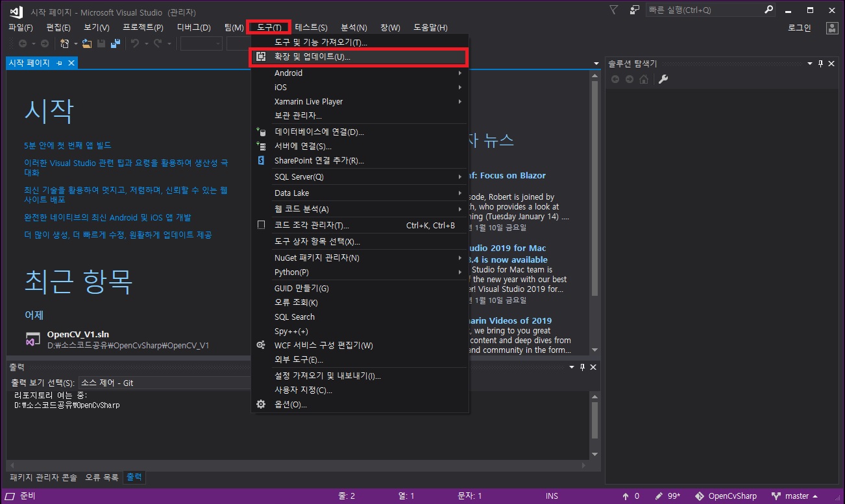Click the Visual Studio logo icon
Viewport: 845px width, 504px height.
(x=16, y=11)
